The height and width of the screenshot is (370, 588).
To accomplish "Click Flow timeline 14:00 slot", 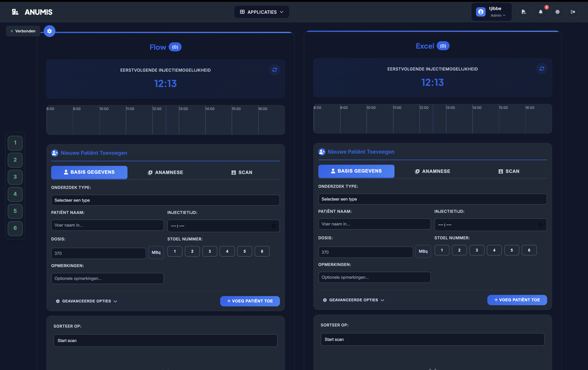I will pyautogui.click(x=218, y=120).
